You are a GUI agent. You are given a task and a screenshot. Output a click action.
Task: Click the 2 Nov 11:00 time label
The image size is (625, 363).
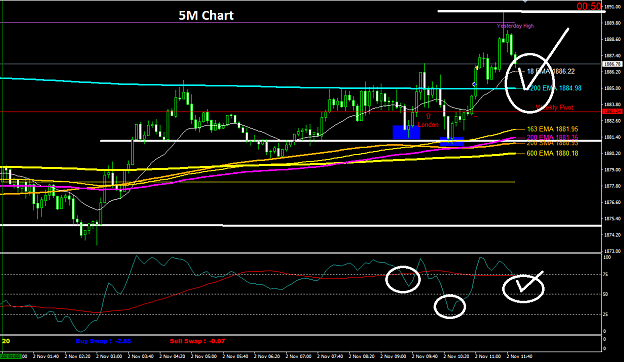tap(488, 356)
